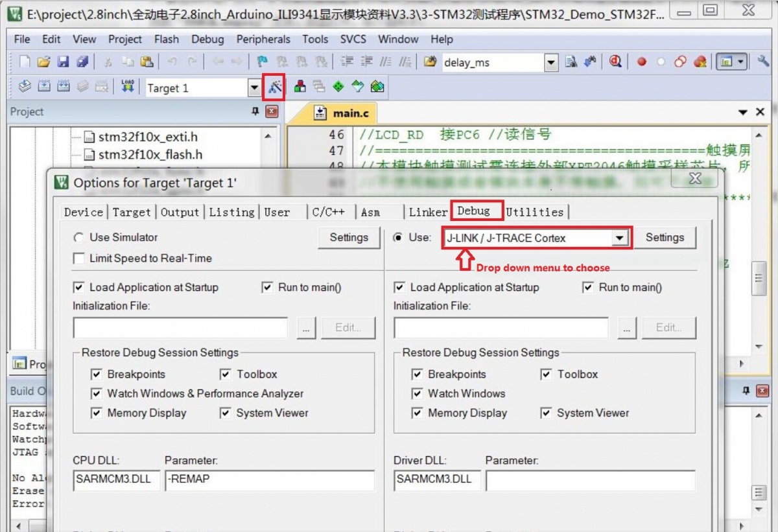
Task: Click Settings button next to J-LINK debugger
Action: pyautogui.click(x=665, y=238)
